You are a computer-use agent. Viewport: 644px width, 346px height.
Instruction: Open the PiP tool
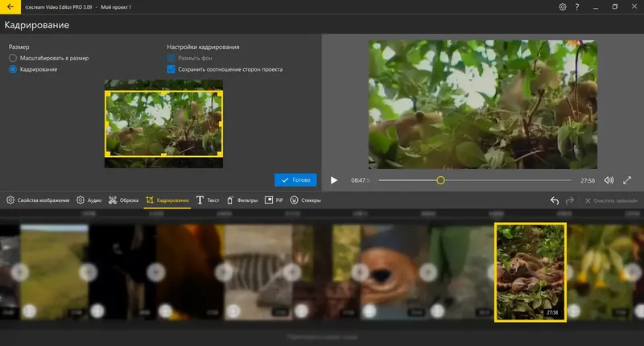tap(274, 200)
